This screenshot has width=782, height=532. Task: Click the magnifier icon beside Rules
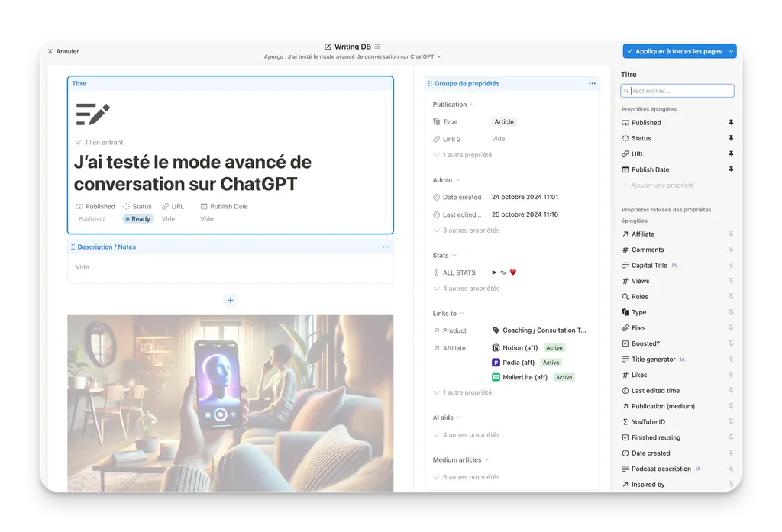pyautogui.click(x=625, y=297)
